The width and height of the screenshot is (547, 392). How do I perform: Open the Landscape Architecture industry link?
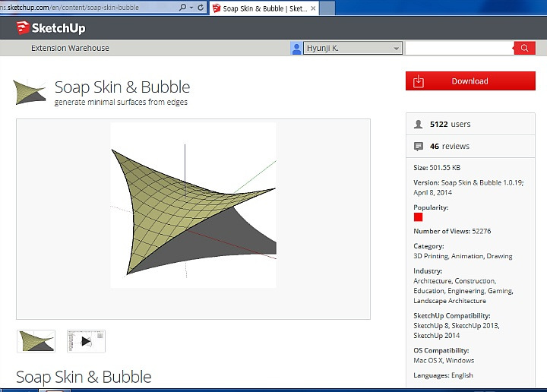[450, 301]
